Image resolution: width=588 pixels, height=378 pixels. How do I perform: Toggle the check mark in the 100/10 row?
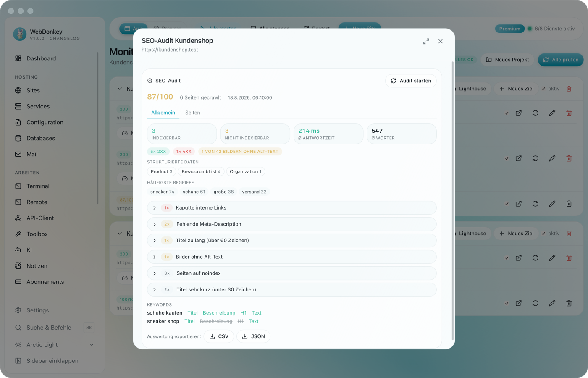click(x=507, y=304)
